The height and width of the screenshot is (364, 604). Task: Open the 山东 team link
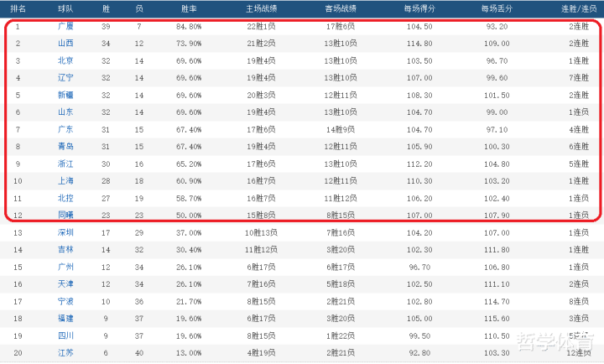pyautogui.click(x=65, y=112)
